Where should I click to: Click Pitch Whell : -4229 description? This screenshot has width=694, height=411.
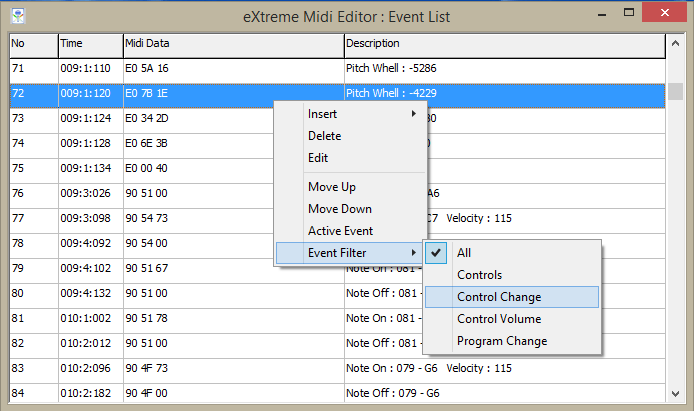pyautogui.click(x=391, y=93)
